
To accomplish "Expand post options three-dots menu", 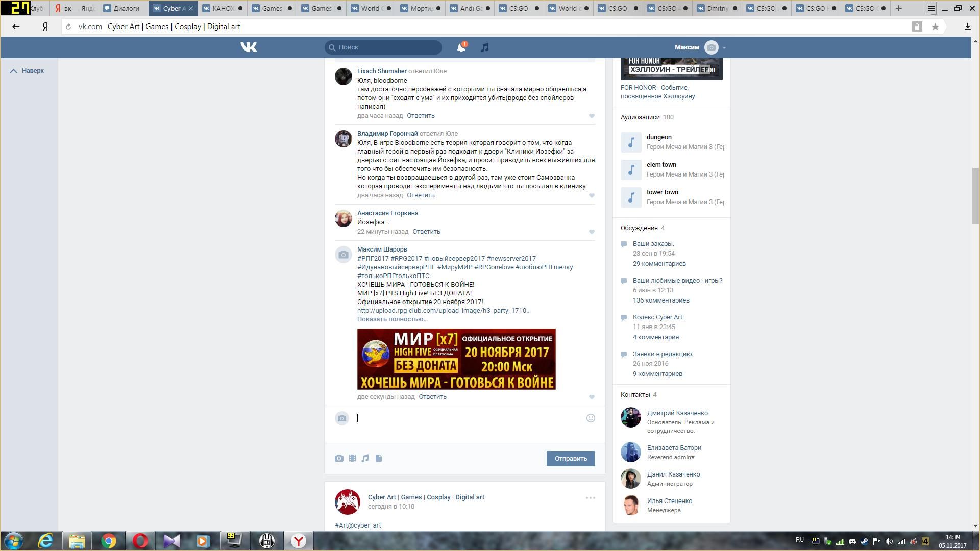I will [590, 498].
